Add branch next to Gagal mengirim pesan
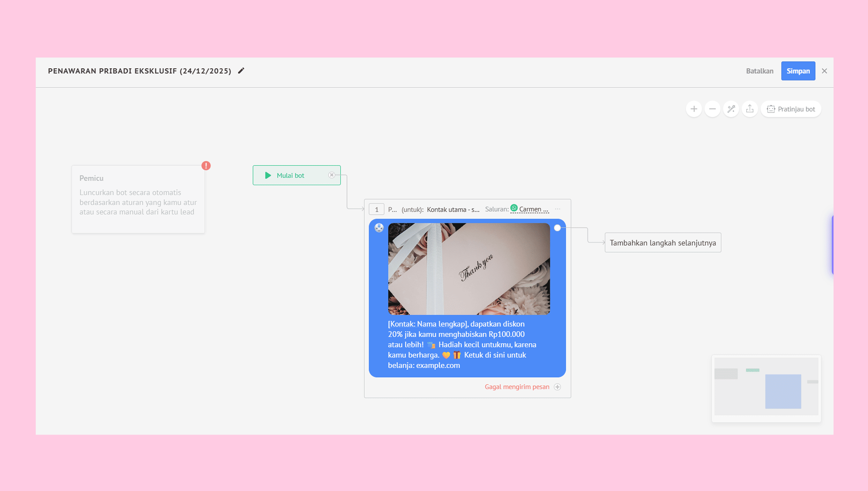Screen dimensions: 868x491 tap(557, 387)
